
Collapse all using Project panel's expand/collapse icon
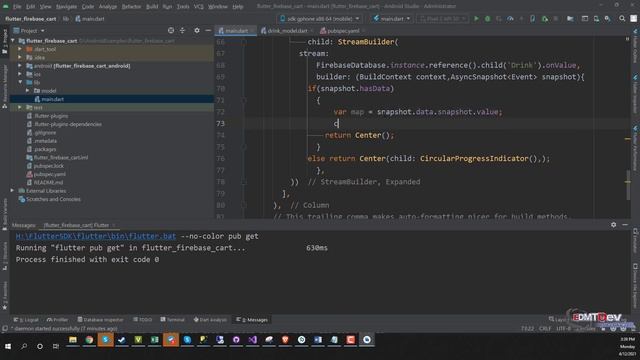(182, 31)
